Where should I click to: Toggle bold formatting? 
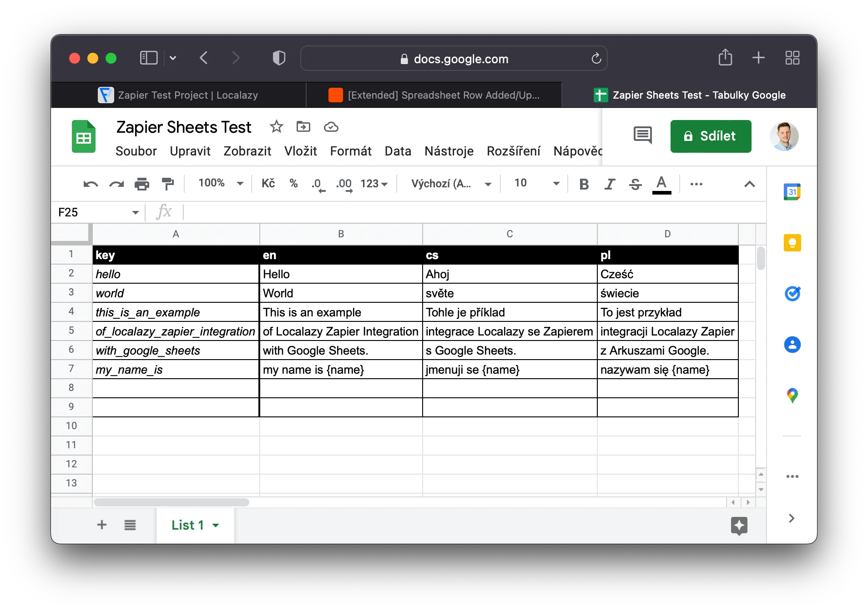pos(584,184)
